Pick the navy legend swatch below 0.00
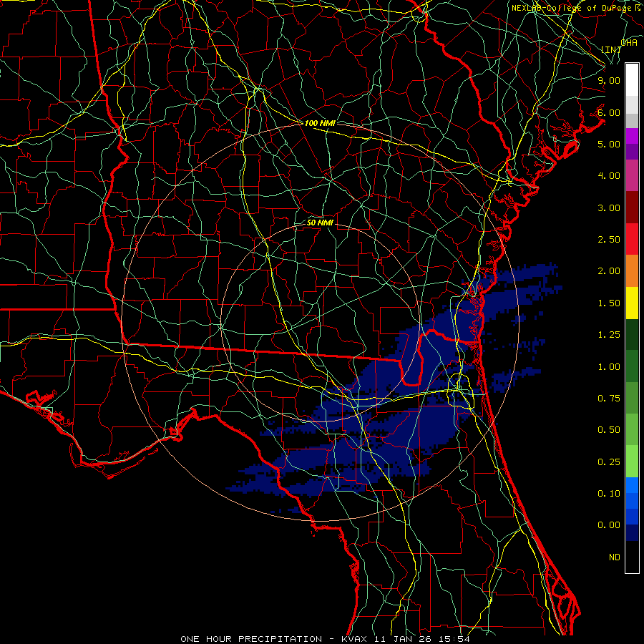The height and width of the screenshot is (644, 644). tap(632, 533)
